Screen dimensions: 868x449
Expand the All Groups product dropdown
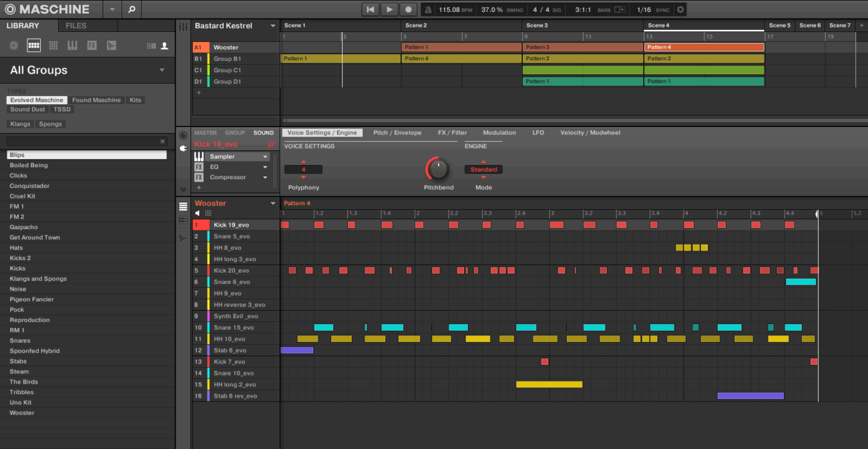click(162, 70)
